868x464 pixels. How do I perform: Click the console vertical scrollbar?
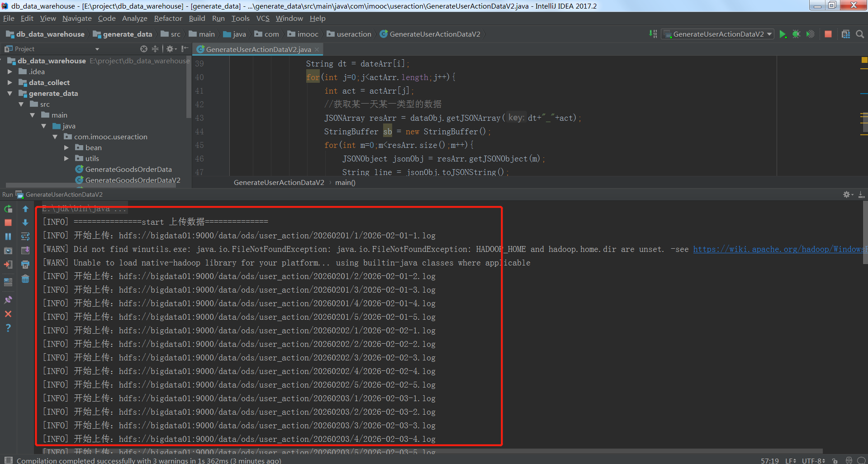865,232
